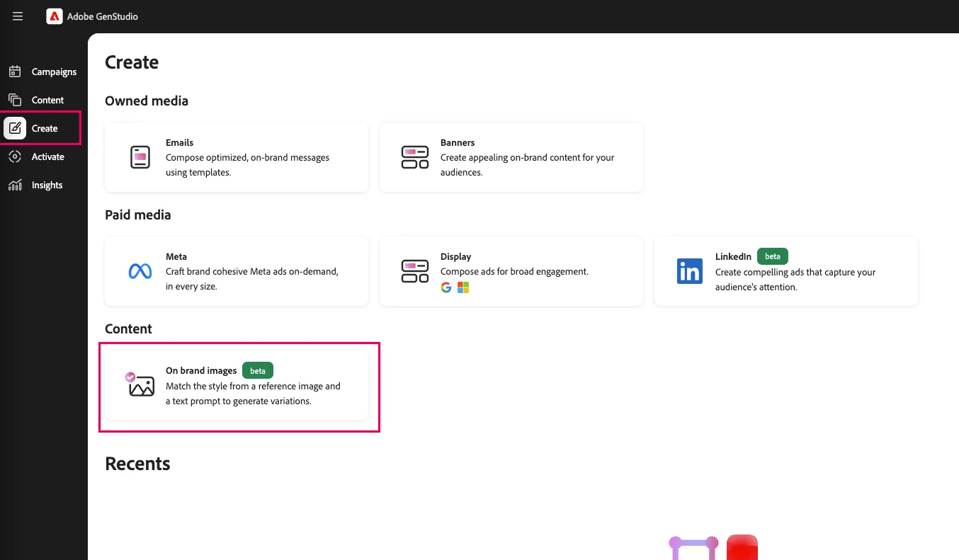959x560 pixels.
Task: Click the Paid media heading
Action: click(x=138, y=215)
